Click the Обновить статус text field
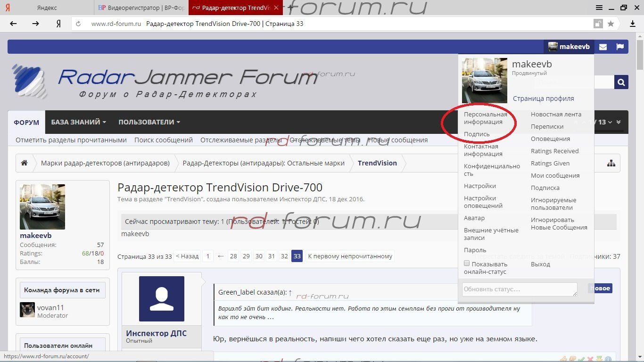Image resolution: width=644 pixels, height=362 pixels. pyautogui.click(x=520, y=289)
